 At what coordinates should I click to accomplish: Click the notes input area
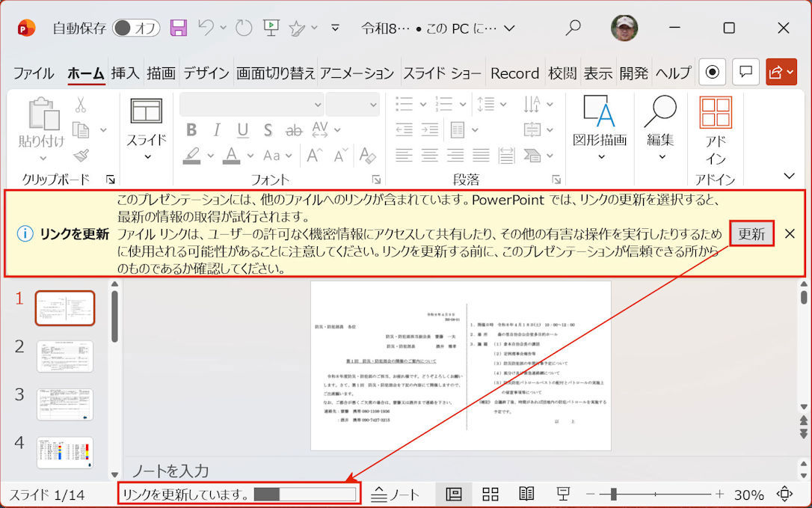tap(461, 471)
